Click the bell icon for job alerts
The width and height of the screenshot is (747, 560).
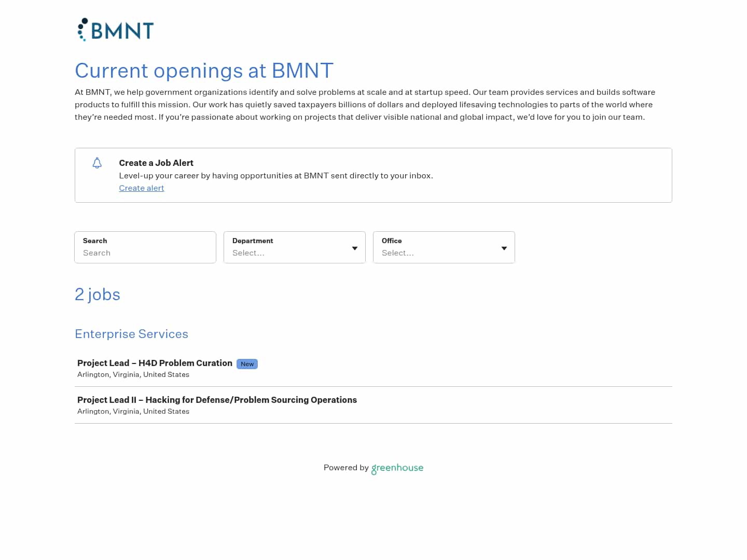97,163
